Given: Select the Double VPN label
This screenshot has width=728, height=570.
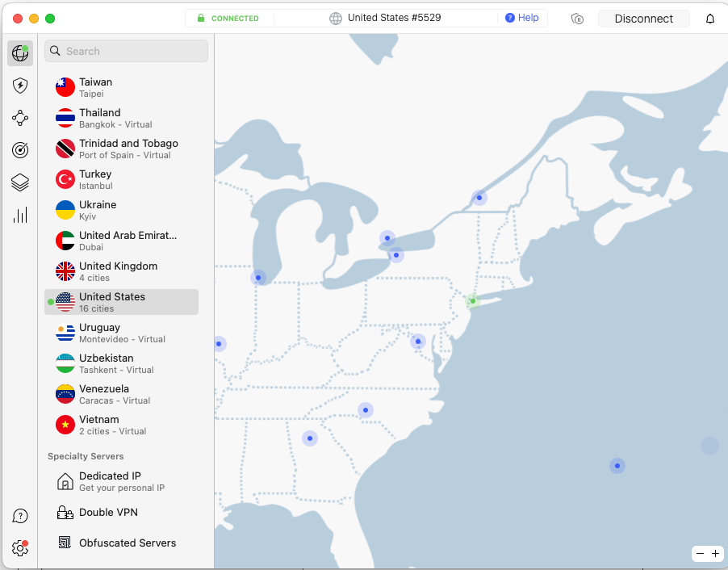Looking at the screenshot, I should pyautogui.click(x=108, y=512).
